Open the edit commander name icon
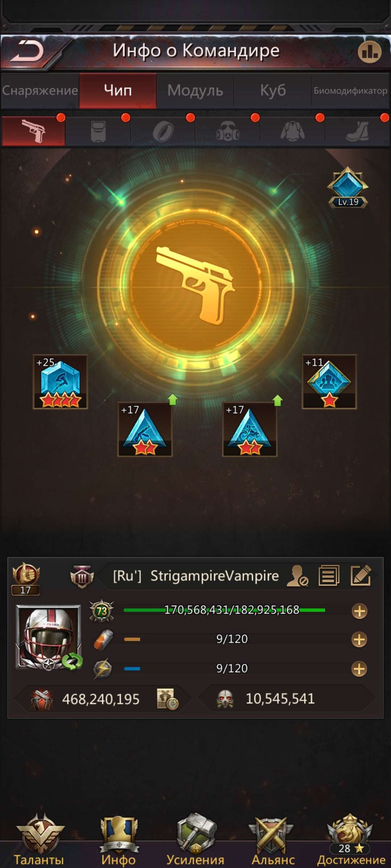The height and width of the screenshot is (868, 391). pyautogui.click(x=361, y=575)
